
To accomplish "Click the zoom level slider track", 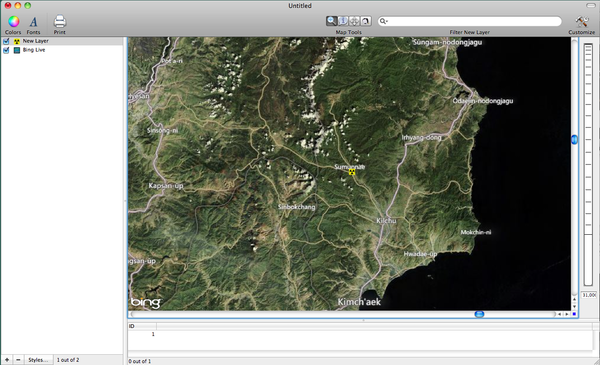I will [x=588, y=165].
